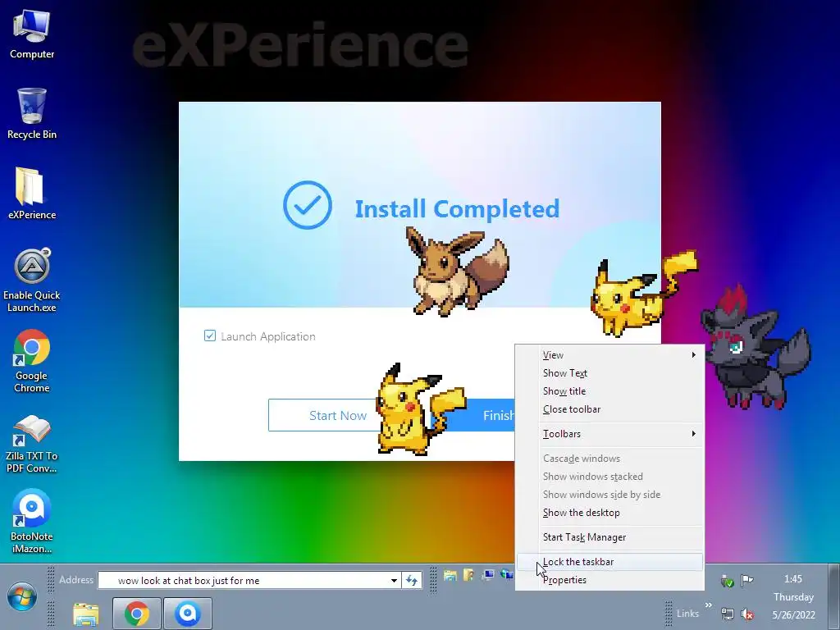840x630 pixels.
Task: Expand the Links toolbar overflow chevron
Action: [709, 605]
